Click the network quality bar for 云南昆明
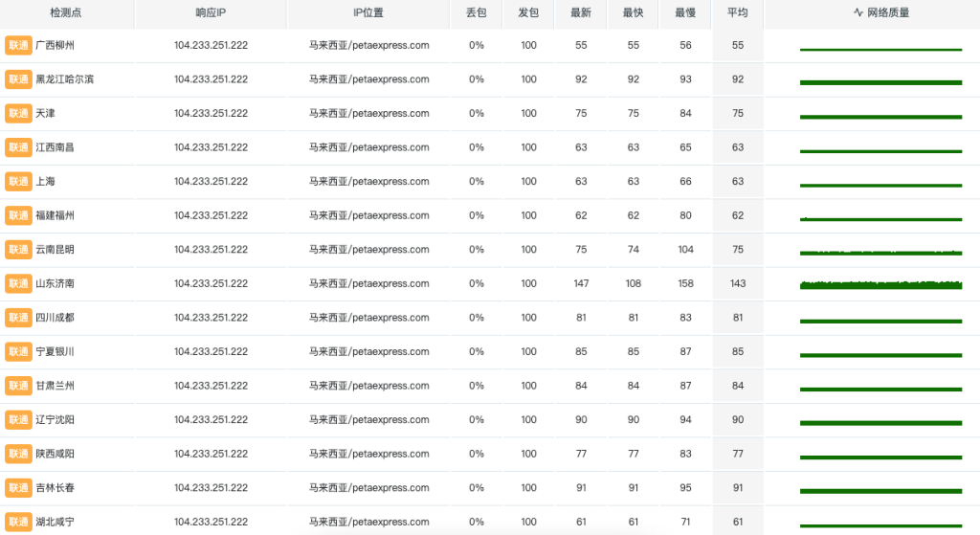The image size is (980, 535). pyautogui.click(x=880, y=252)
